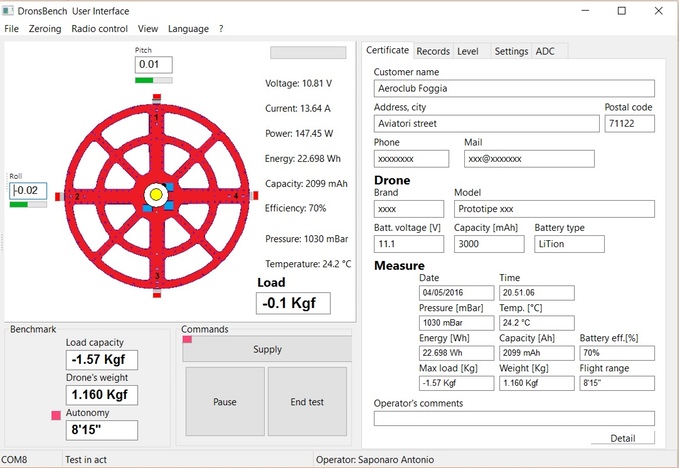This screenshot has width=679, height=468.
Task: Click the Pause button
Action: [225, 402]
